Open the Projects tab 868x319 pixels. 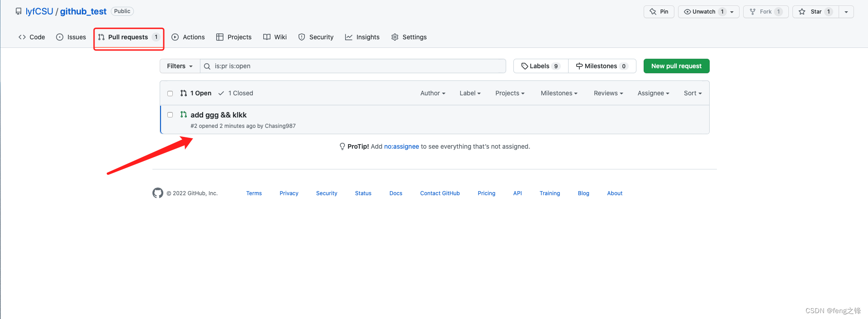pyautogui.click(x=234, y=37)
